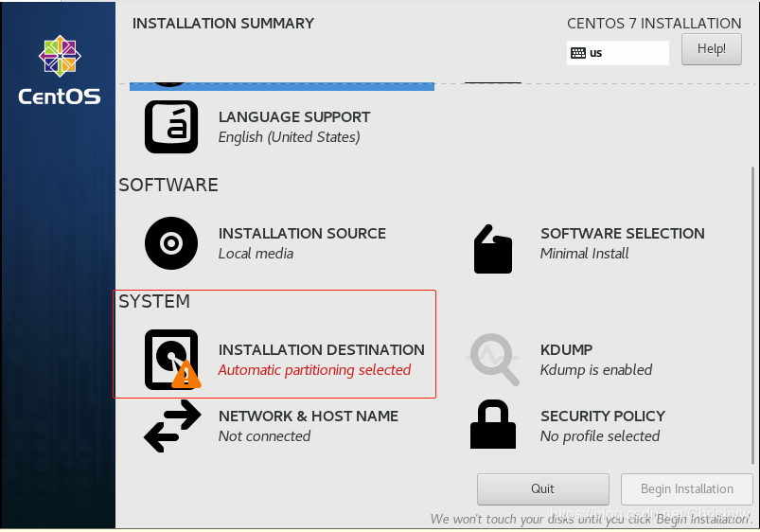Click the Begin Installation button

(686, 489)
